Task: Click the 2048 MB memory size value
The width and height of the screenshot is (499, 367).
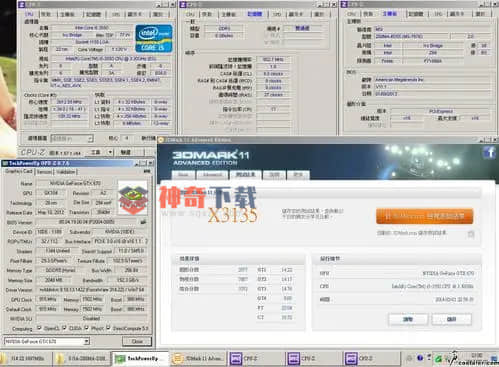Action: point(54,280)
